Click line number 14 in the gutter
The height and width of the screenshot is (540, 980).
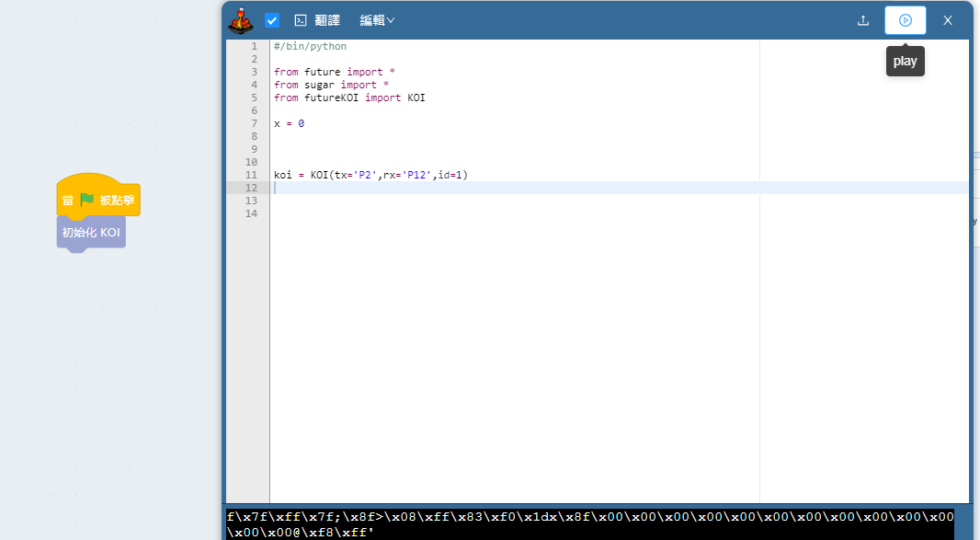tap(252, 213)
